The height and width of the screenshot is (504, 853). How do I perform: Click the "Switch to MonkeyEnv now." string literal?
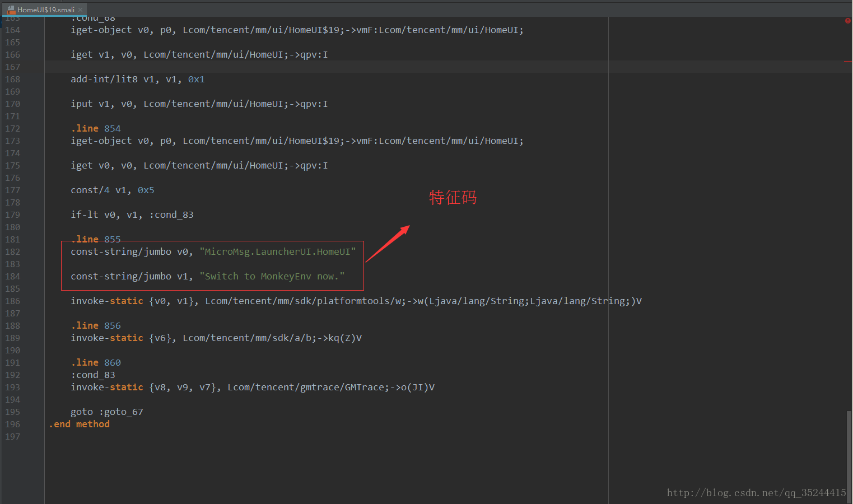point(272,277)
